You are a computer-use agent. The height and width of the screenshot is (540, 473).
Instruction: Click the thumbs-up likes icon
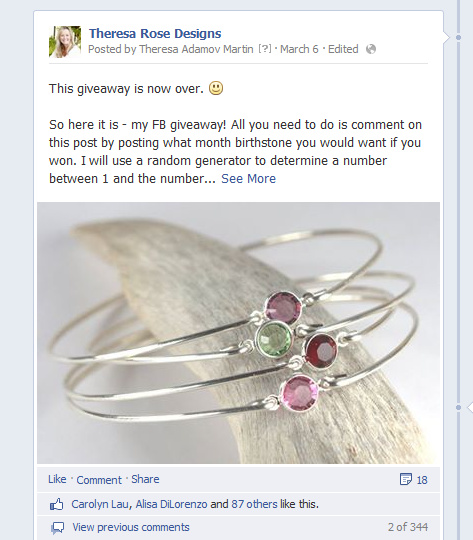[x=57, y=505]
